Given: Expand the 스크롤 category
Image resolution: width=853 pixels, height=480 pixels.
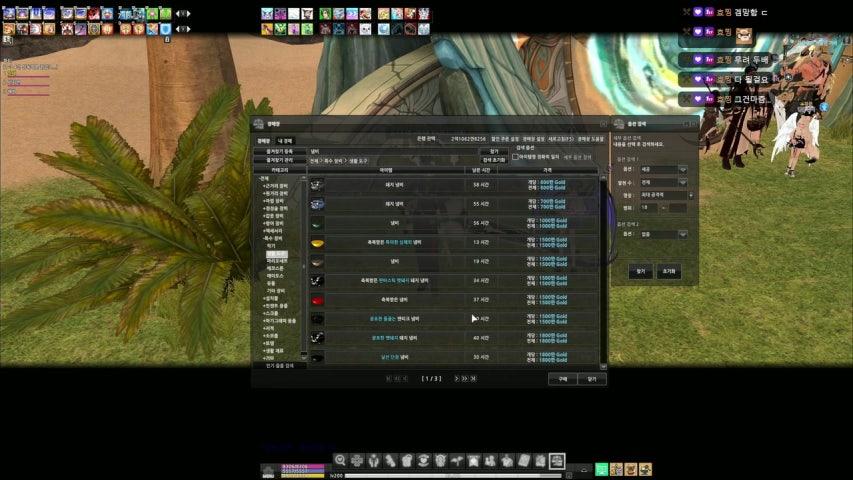Looking at the screenshot, I should point(271,313).
